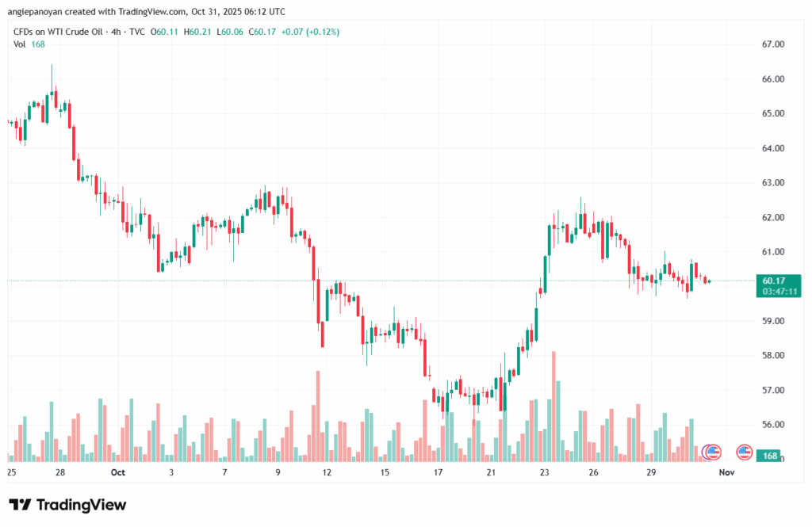
Task: Click the current price label 60.17 on price axis
Action: 773,281
